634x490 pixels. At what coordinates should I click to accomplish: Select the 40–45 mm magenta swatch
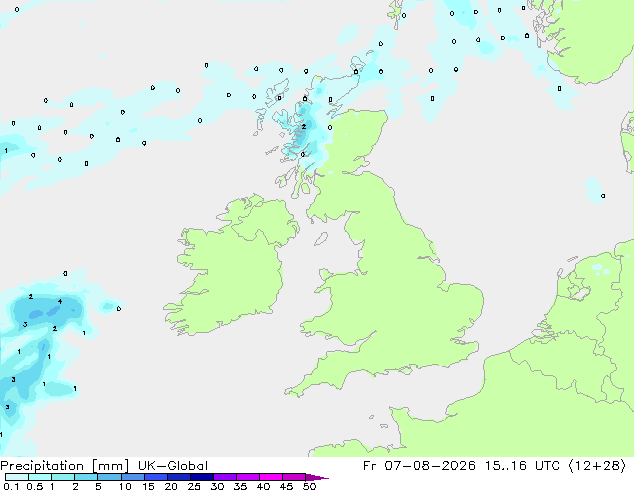[x=271, y=477]
